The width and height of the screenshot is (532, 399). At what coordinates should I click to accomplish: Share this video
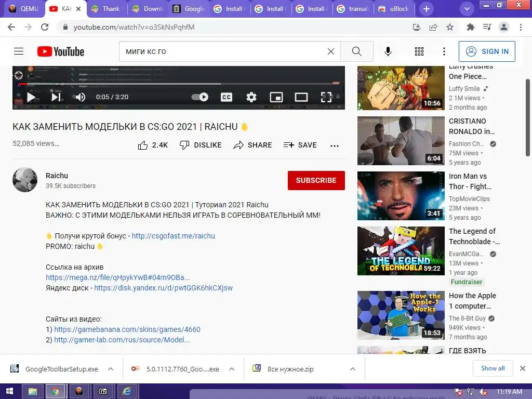(253, 145)
